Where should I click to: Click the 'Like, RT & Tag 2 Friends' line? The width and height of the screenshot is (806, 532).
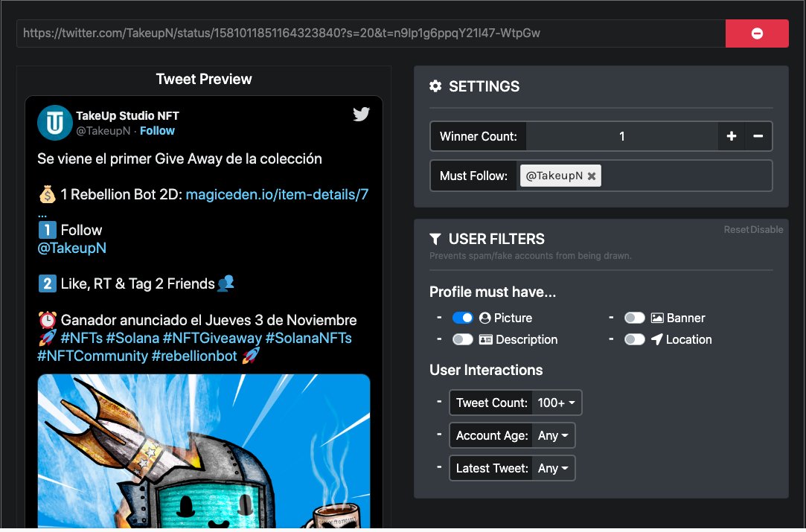(x=138, y=284)
